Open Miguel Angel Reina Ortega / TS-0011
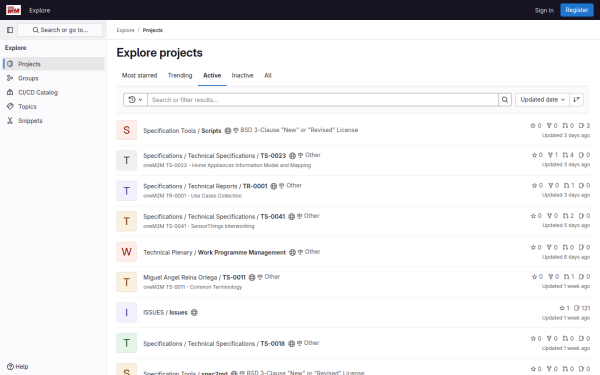Screen dimensions: 600x375 click(194, 277)
